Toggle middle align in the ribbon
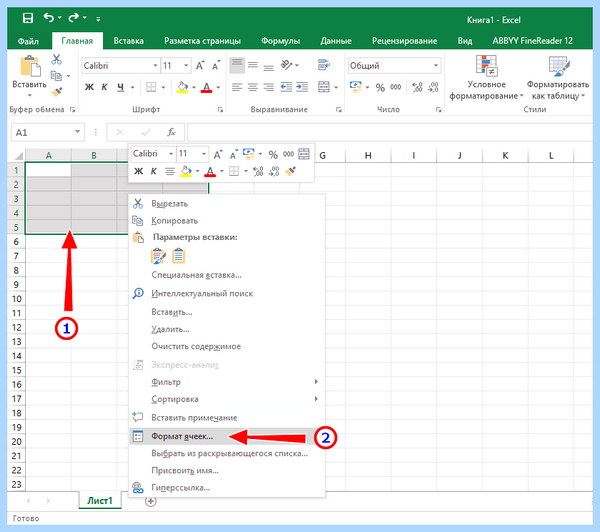 (253, 65)
